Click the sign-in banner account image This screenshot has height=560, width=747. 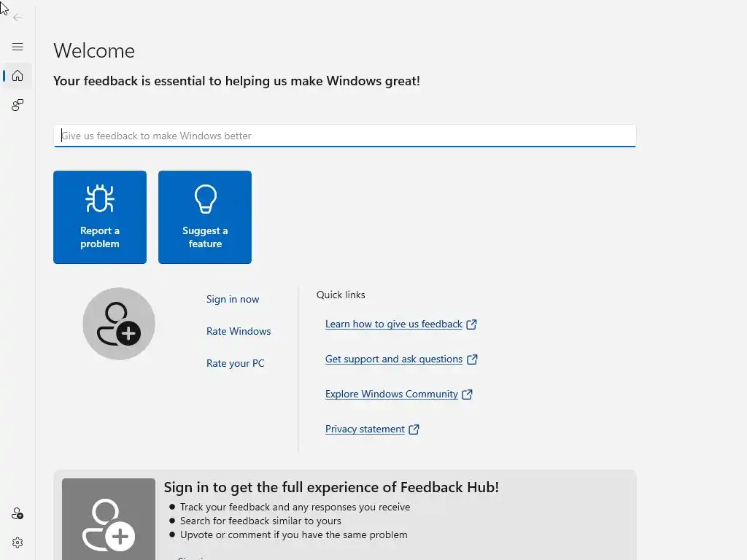pyautogui.click(x=109, y=519)
